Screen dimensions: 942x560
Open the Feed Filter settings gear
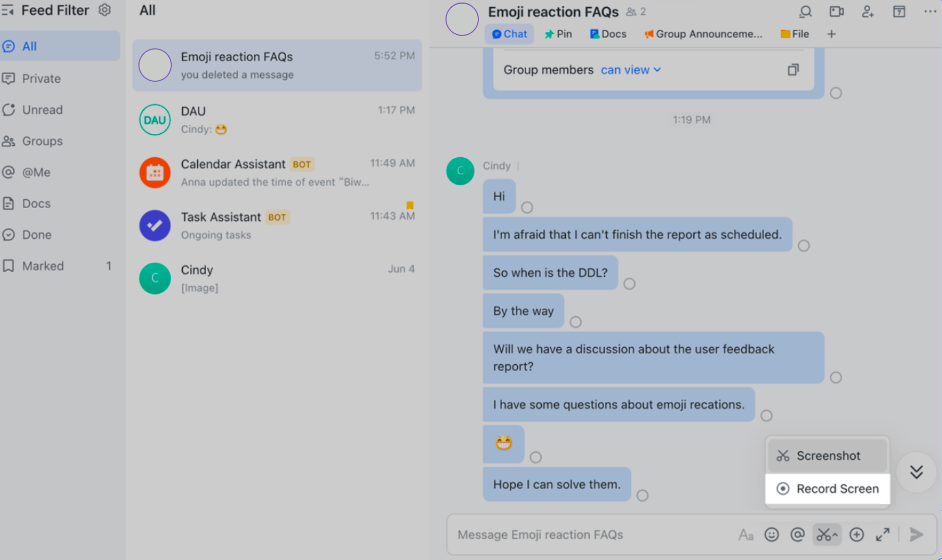tap(105, 9)
